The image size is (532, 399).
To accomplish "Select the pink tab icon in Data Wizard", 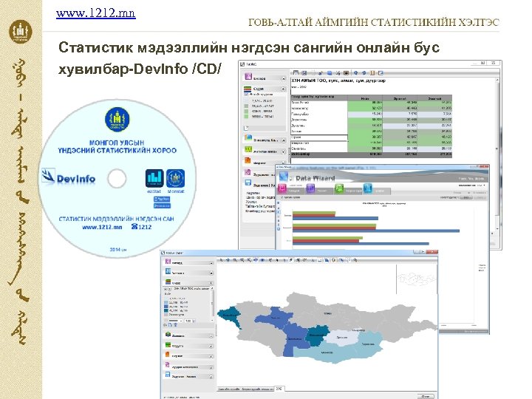I will pos(282,188).
